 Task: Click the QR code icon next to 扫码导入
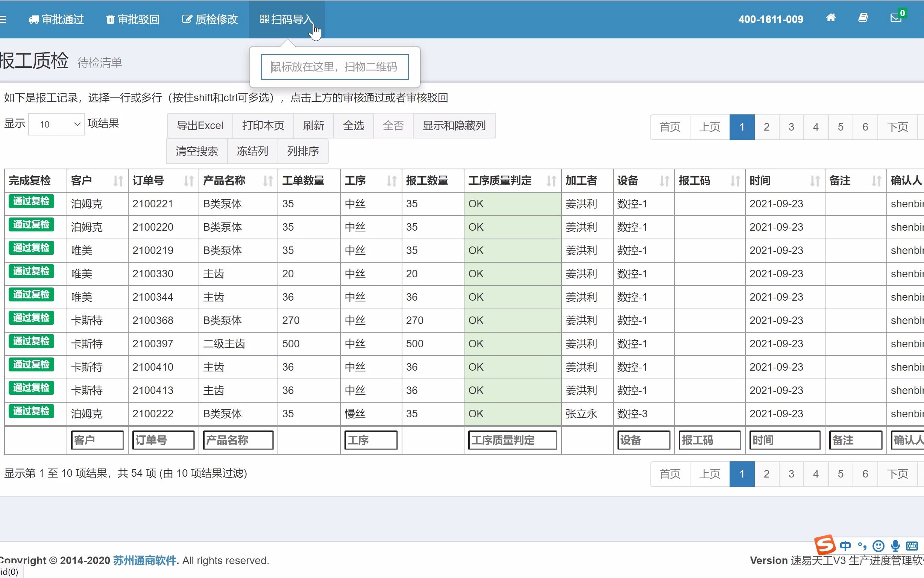point(264,19)
